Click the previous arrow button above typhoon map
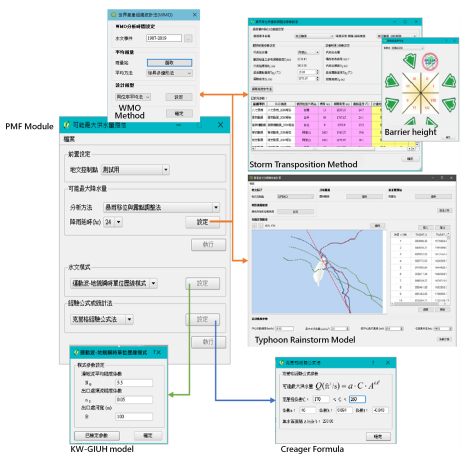 [254, 226]
